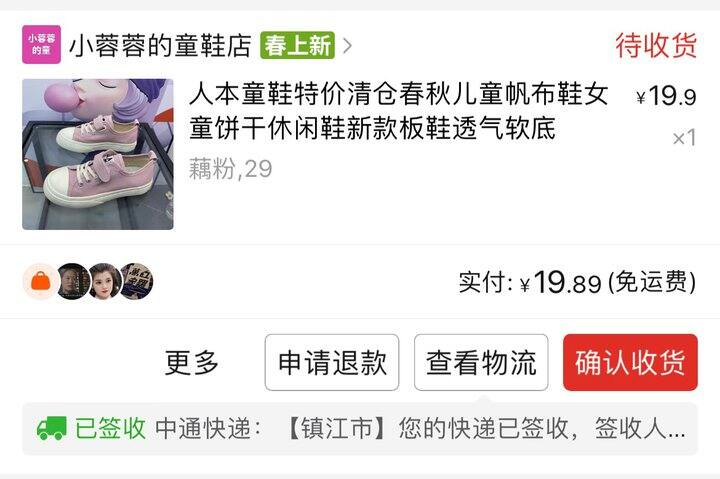The height and width of the screenshot is (479, 720).
Task: Open the 中通快递 delivery tracking message
Action: click(420, 428)
